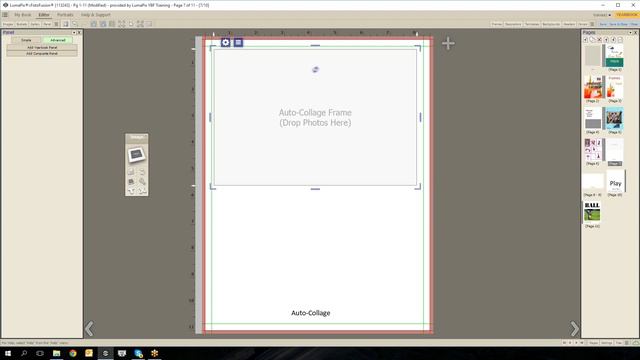Open the Portraits menu
The width and height of the screenshot is (640, 360).
[x=65, y=15]
